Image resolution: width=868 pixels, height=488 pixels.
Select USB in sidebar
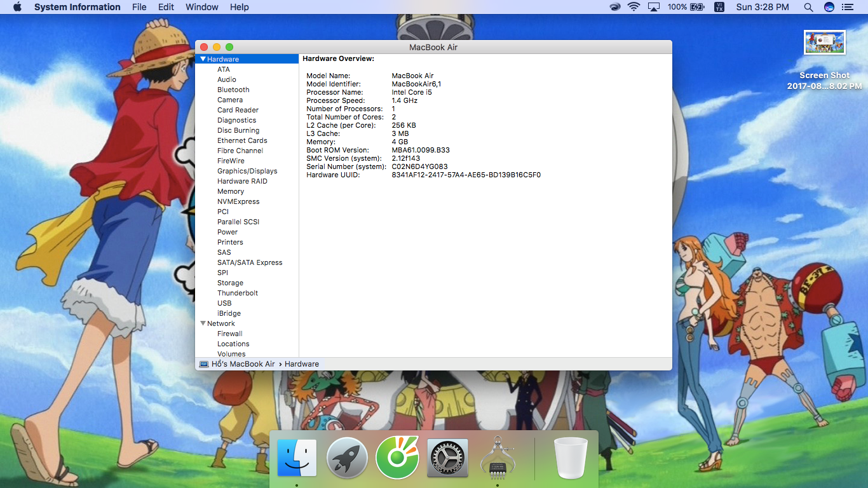click(224, 303)
